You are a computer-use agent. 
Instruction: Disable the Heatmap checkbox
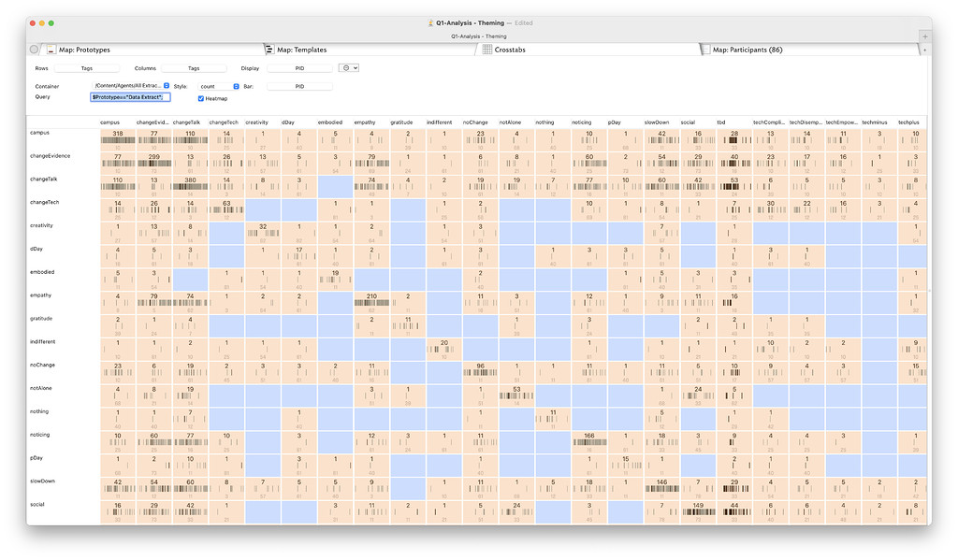coord(200,97)
